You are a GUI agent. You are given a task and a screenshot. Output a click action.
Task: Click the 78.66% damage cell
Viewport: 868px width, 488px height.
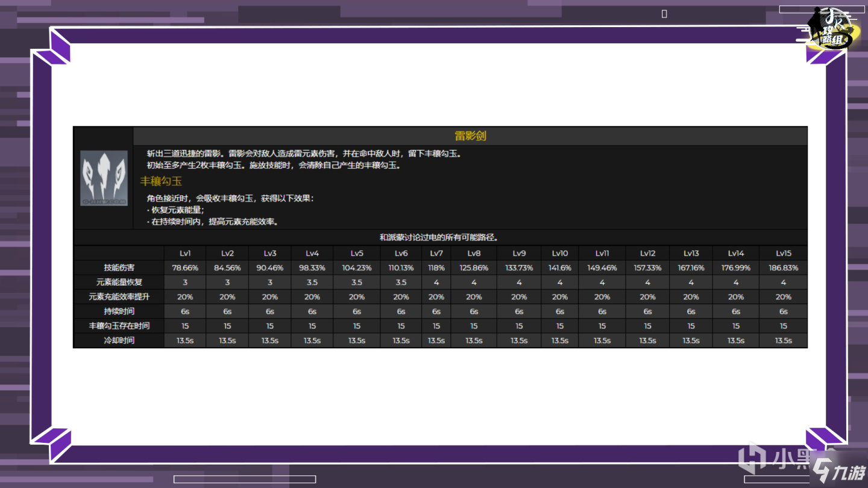(185, 268)
